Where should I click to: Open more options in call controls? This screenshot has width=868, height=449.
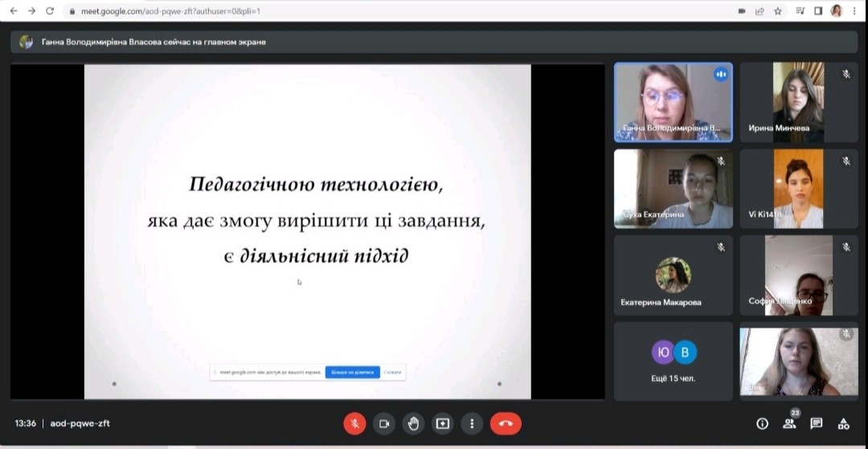tap(473, 423)
